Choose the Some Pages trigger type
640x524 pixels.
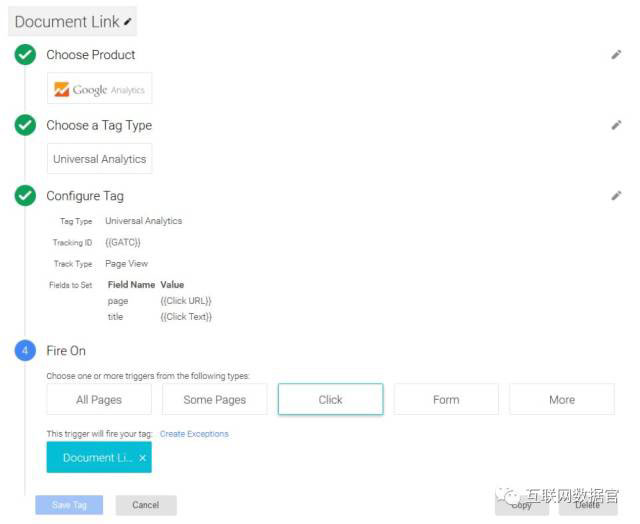(x=215, y=400)
